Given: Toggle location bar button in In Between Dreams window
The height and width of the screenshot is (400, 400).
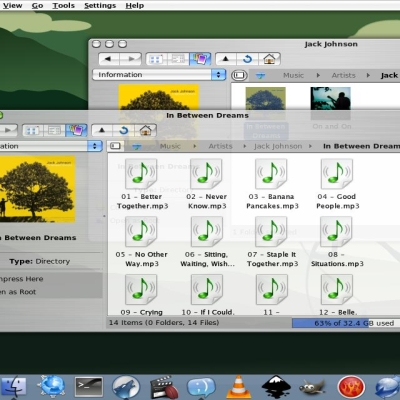Looking at the screenshot, I should [115, 146].
